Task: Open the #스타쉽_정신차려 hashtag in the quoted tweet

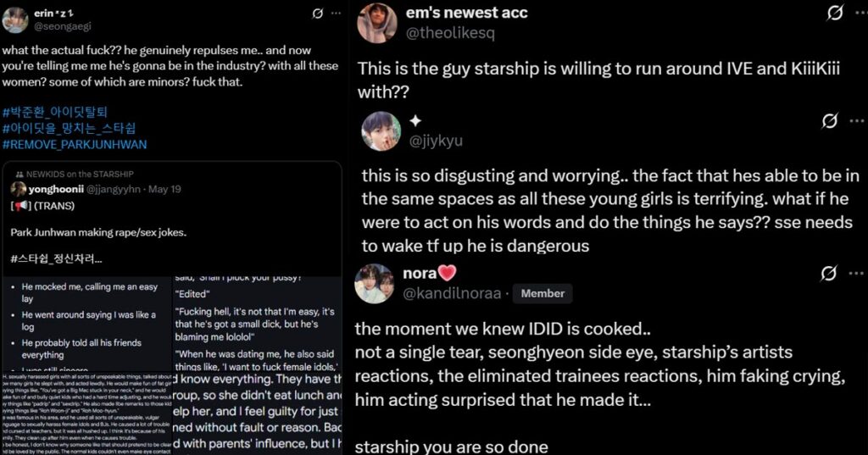Action: pos(53,256)
